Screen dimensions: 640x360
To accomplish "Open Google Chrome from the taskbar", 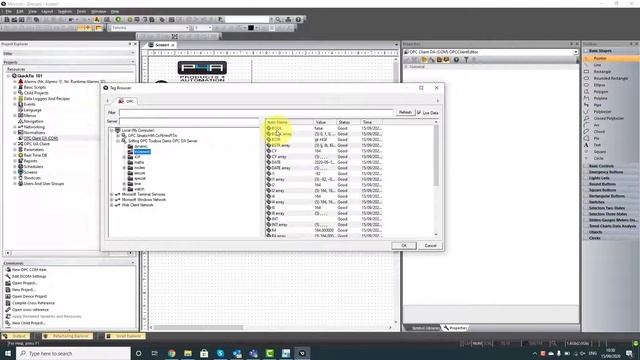I will coord(171,353).
